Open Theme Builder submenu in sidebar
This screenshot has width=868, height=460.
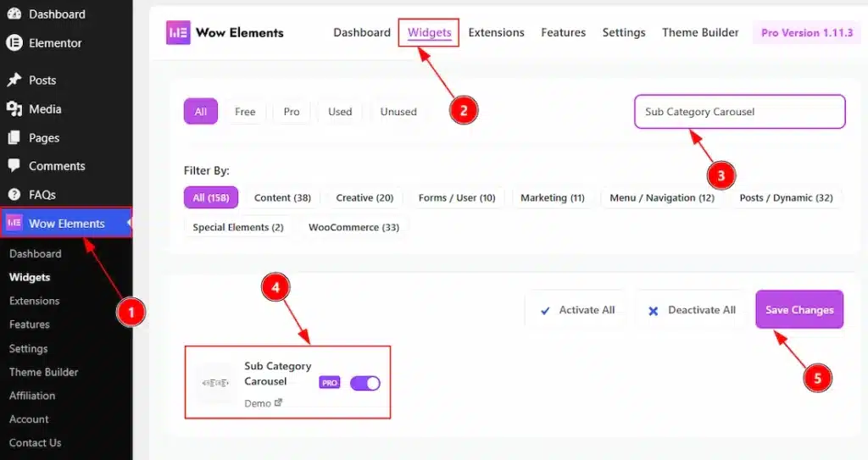click(x=44, y=372)
